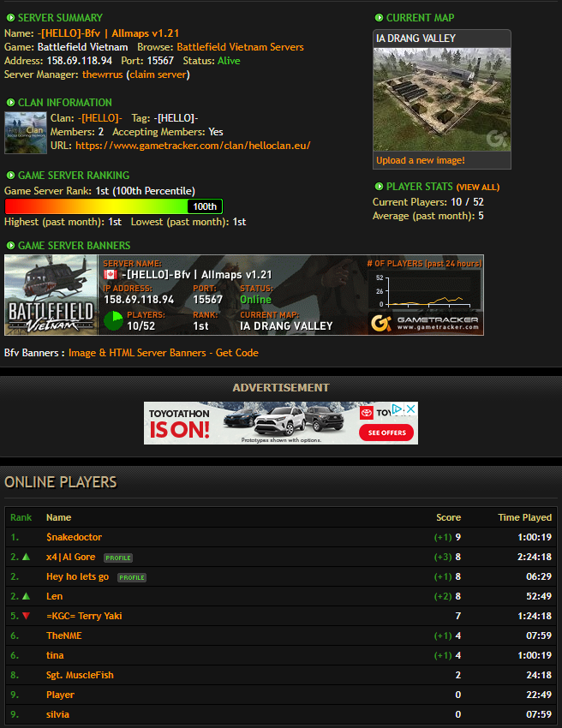The height and width of the screenshot is (728, 562).
Task: Click the Alive status text
Action: coord(229,61)
